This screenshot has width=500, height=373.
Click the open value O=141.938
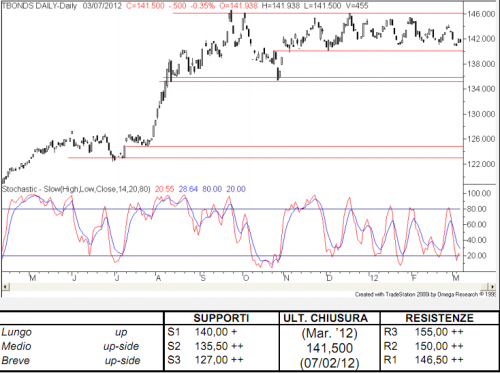[x=238, y=6]
